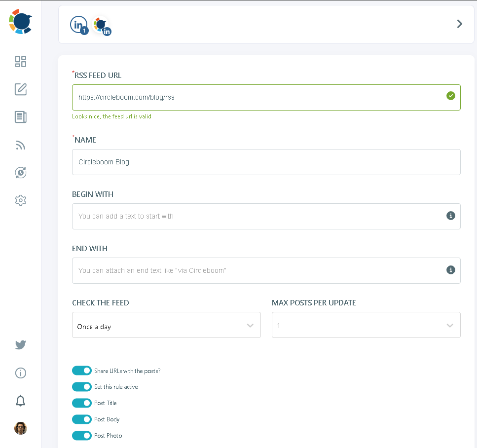
Task: Disable sharing URLs with the posts
Action: [82, 370]
